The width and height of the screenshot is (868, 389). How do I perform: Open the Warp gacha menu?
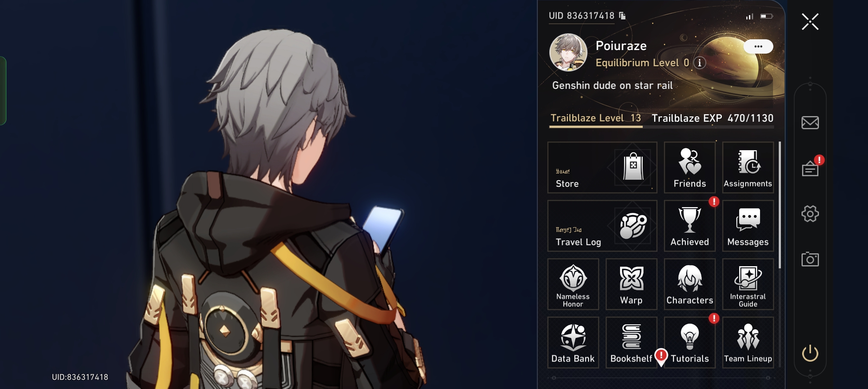click(631, 284)
